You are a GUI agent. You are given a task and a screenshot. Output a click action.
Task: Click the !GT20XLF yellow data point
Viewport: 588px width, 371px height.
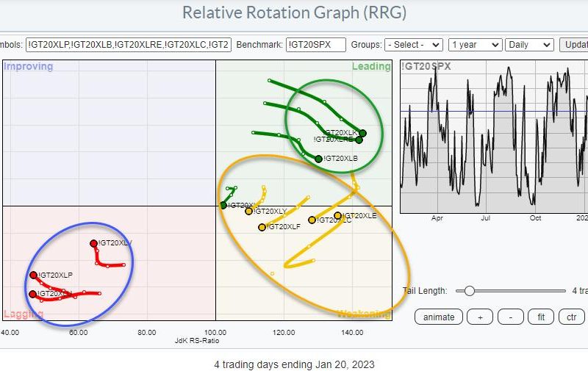point(262,227)
